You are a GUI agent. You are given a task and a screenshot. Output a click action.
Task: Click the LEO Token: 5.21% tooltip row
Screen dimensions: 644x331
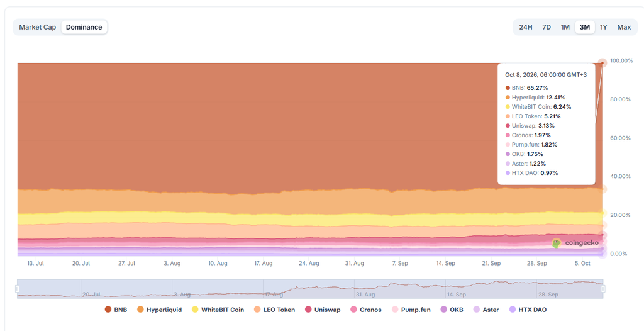[x=533, y=116]
